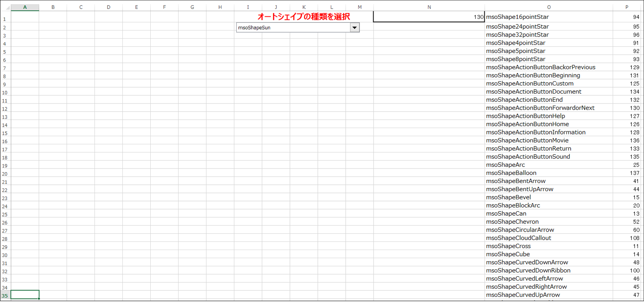This screenshot has width=644, height=302.
Task: Select column N header
Action: point(429,7)
